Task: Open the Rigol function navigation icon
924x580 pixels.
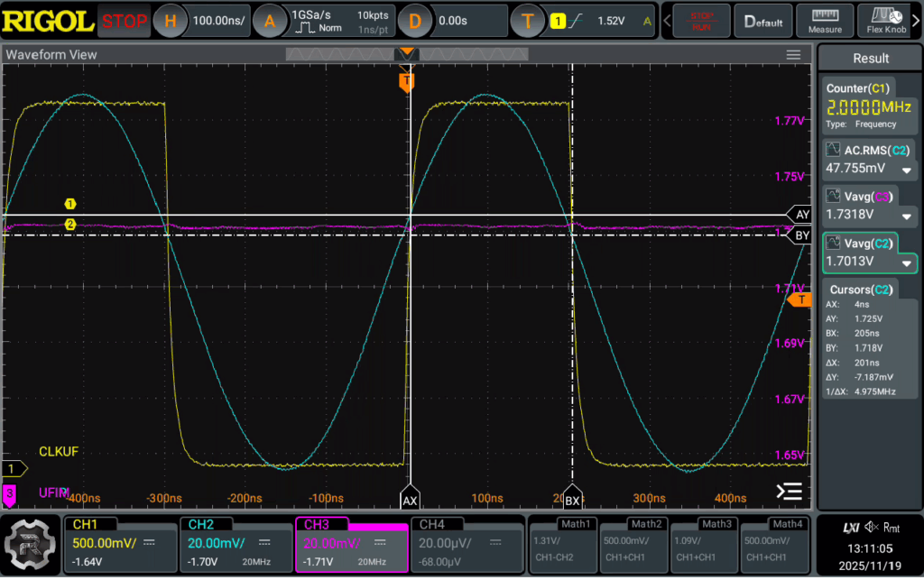Action: click(30, 545)
